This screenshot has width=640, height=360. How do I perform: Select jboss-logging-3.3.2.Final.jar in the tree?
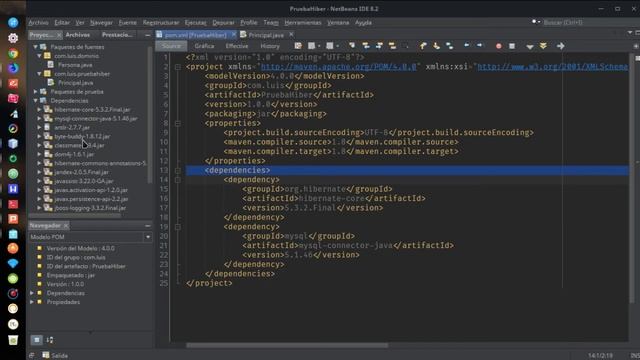click(x=90, y=208)
